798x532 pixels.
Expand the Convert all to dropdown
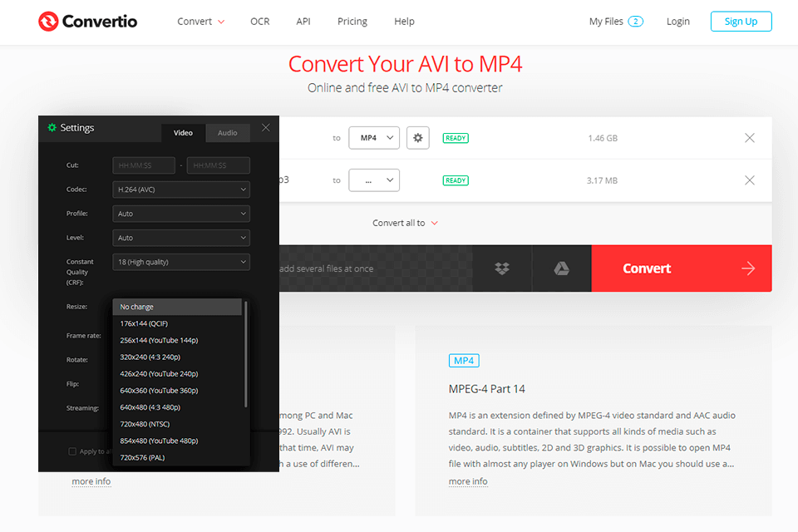pos(405,222)
